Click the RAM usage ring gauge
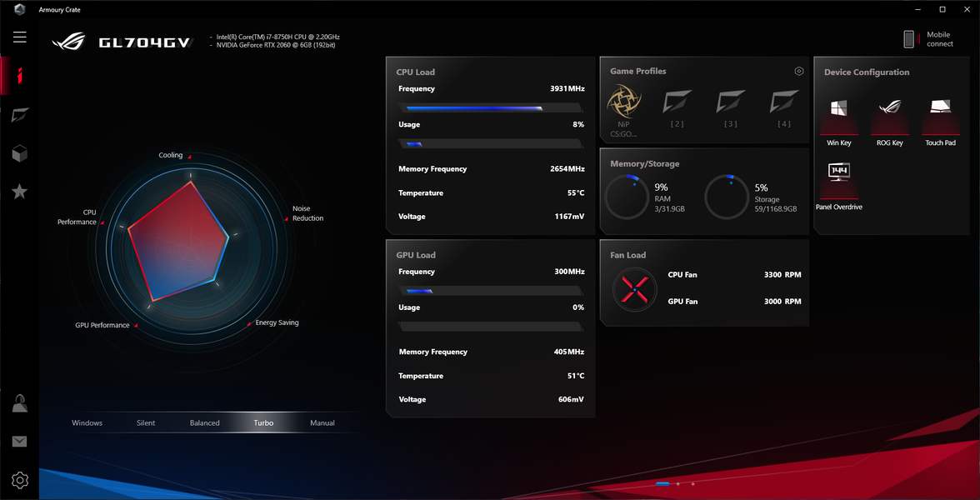The height and width of the screenshot is (500, 980). pyautogui.click(x=627, y=197)
